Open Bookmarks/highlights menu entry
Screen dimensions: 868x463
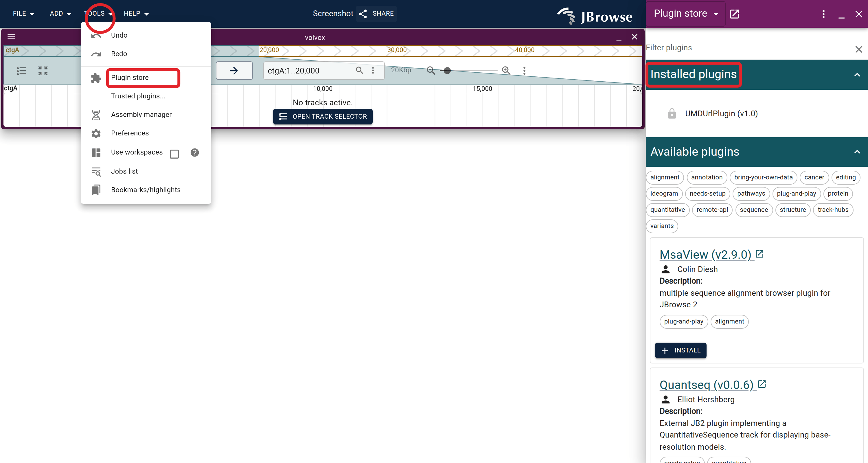pyautogui.click(x=146, y=190)
